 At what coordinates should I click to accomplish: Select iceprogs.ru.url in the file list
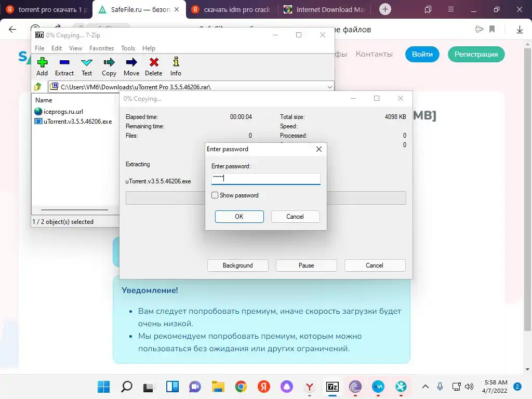[59, 112]
